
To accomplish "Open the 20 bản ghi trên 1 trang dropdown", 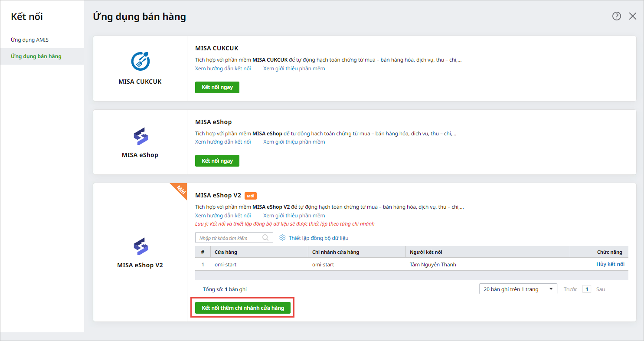I will pyautogui.click(x=518, y=289).
